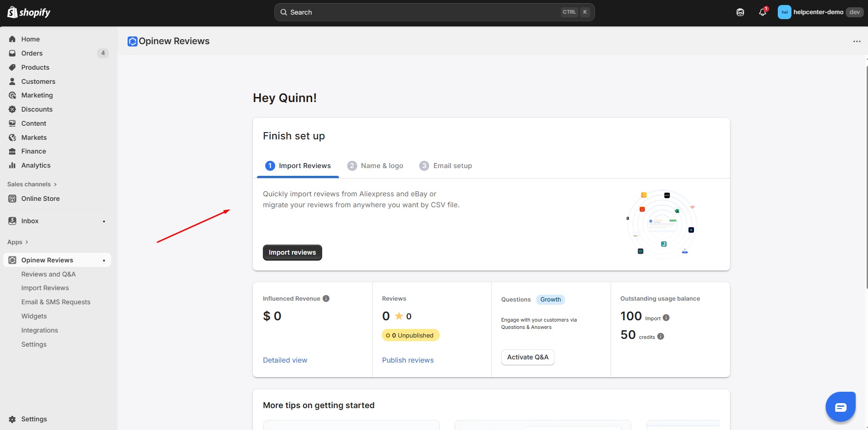Expand the Apps section

pyautogui.click(x=18, y=242)
